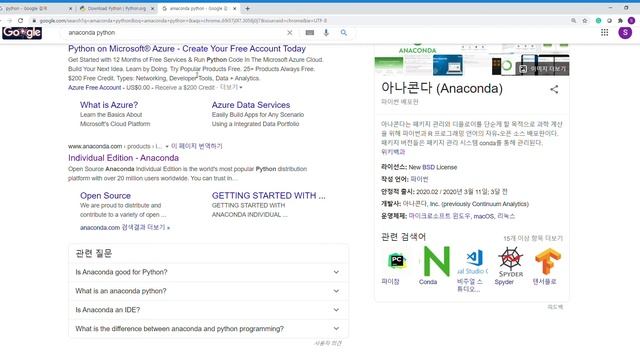
Task: Show more results from anaconda.com
Action: (125, 227)
